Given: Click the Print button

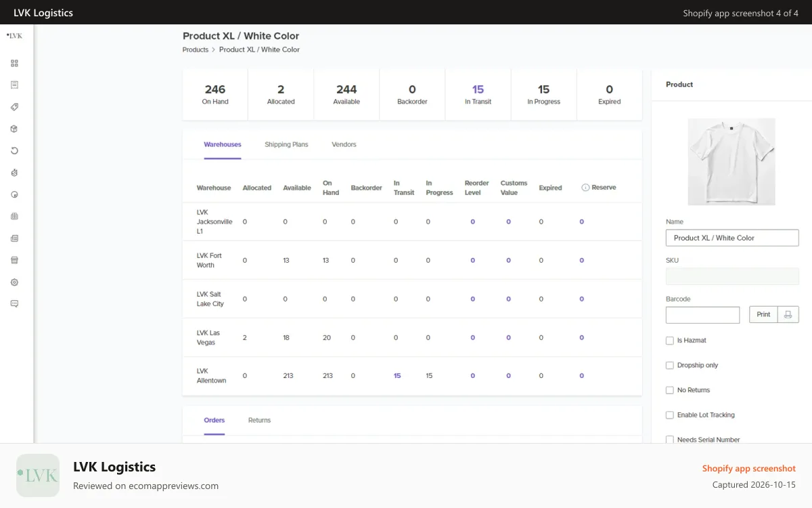Looking at the screenshot, I should 763,314.
